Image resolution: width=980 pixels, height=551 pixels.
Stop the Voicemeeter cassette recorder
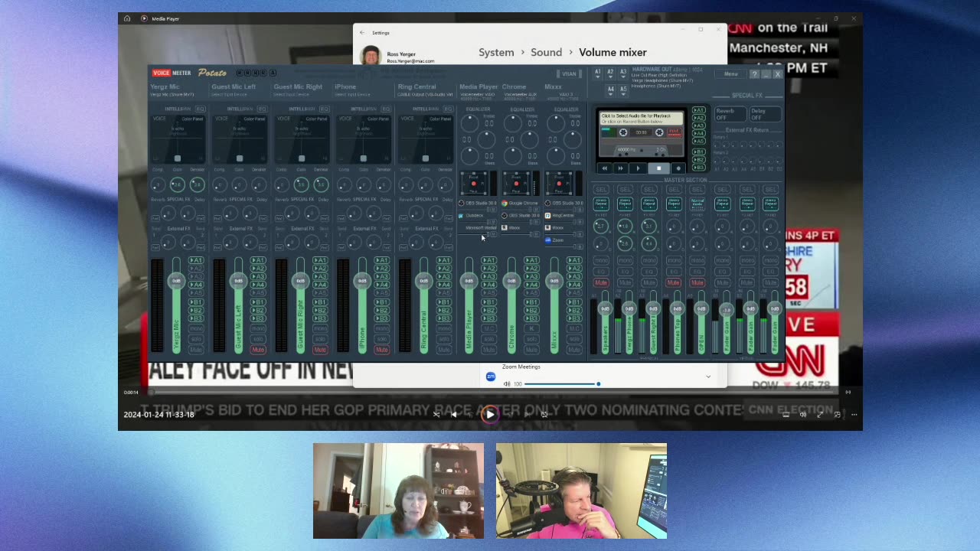point(658,168)
